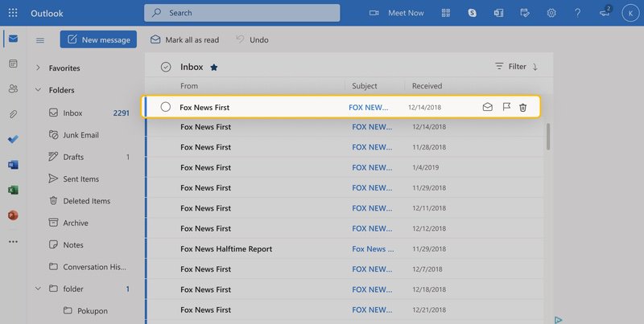Toggle the Inbox favorite star

coord(214,68)
